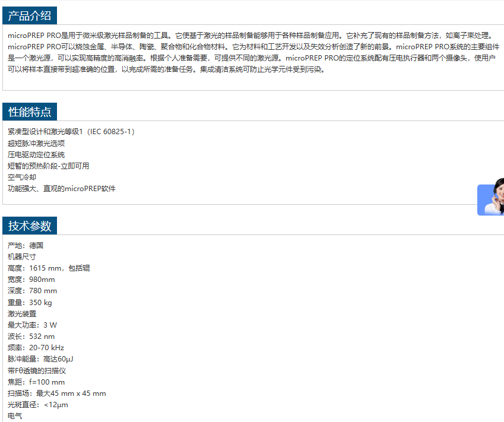Click the 产品介绍 section header
The image size is (504, 422).
pyautogui.click(x=30, y=16)
